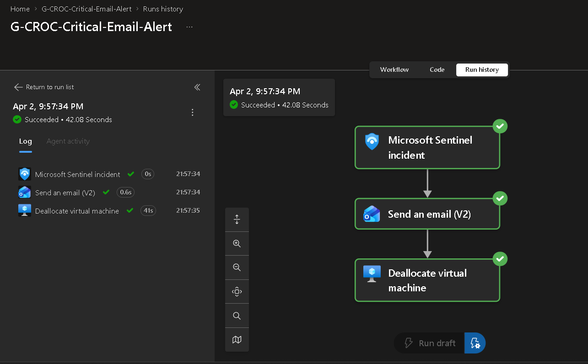The width and height of the screenshot is (588, 364).
Task: Select the Microsoft Sentinel incident trigger node
Action: tap(427, 148)
